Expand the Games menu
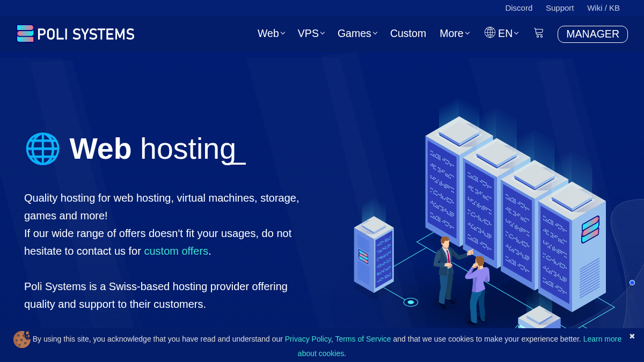This screenshot has width=644, height=362. (357, 33)
